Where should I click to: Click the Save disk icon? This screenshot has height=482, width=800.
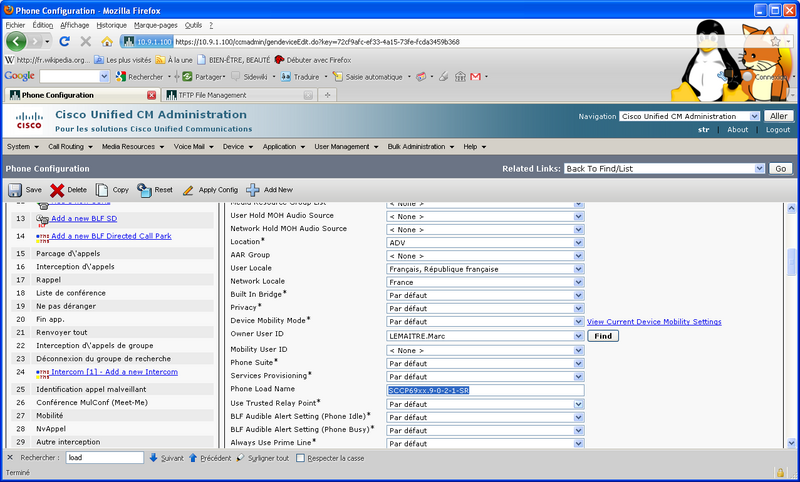(15, 189)
